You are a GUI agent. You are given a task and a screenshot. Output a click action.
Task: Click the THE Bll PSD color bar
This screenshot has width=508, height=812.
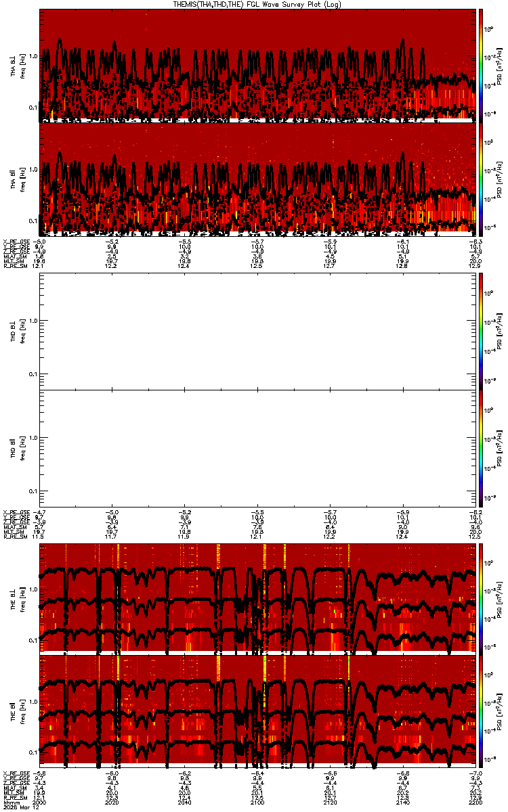click(482, 710)
